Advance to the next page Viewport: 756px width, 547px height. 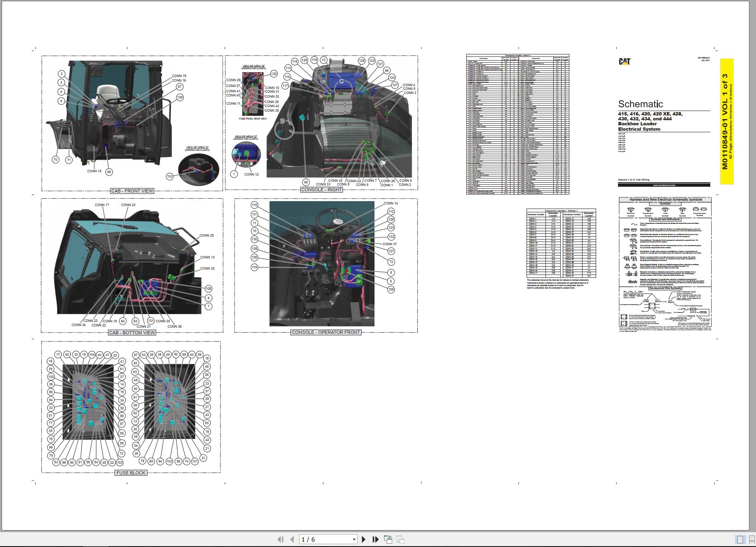(x=364, y=539)
